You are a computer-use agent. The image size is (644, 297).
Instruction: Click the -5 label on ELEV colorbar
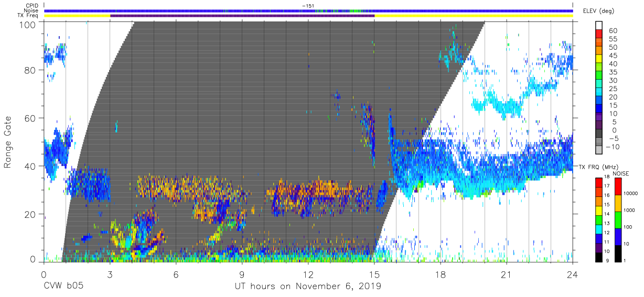coord(613,139)
